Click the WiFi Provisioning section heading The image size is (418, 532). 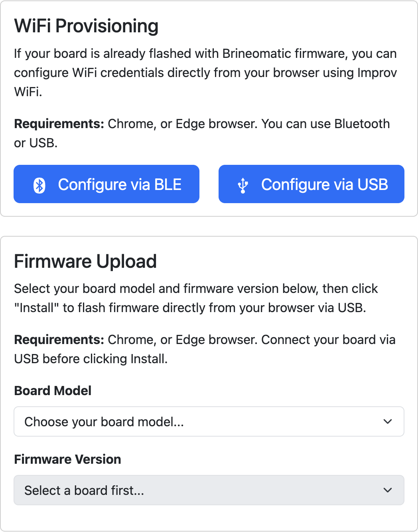86,26
